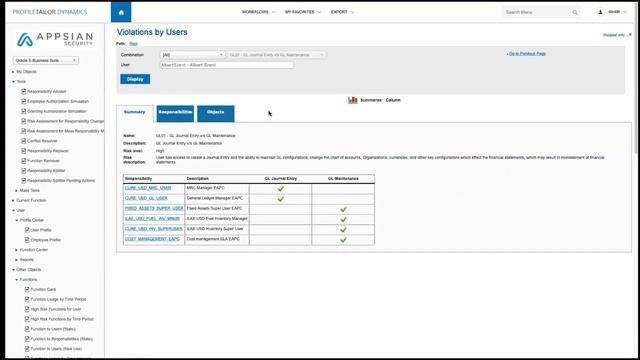The width and height of the screenshot is (640, 360).
Task: Click the Appsian Security logo
Action: pyautogui.click(x=55, y=40)
